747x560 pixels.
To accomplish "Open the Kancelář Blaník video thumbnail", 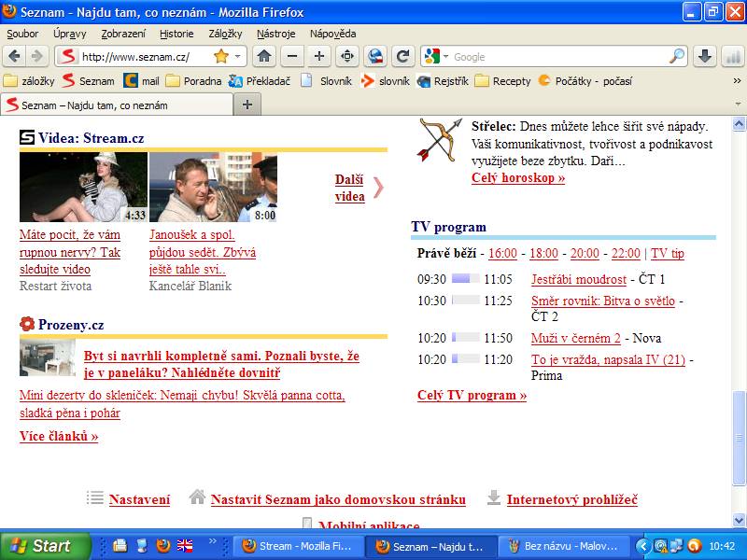I will coord(213,187).
